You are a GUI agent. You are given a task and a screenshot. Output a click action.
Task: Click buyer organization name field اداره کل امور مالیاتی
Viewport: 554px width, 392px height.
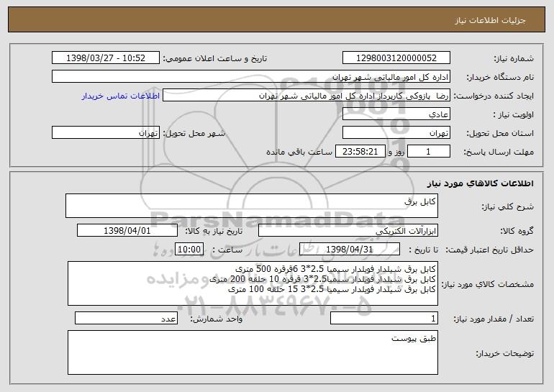click(251, 77)
